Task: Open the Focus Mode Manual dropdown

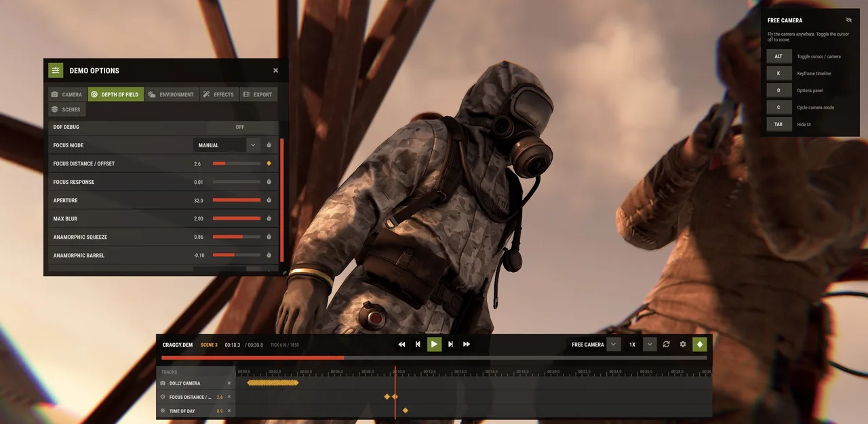Action: [x=226, y=145]
